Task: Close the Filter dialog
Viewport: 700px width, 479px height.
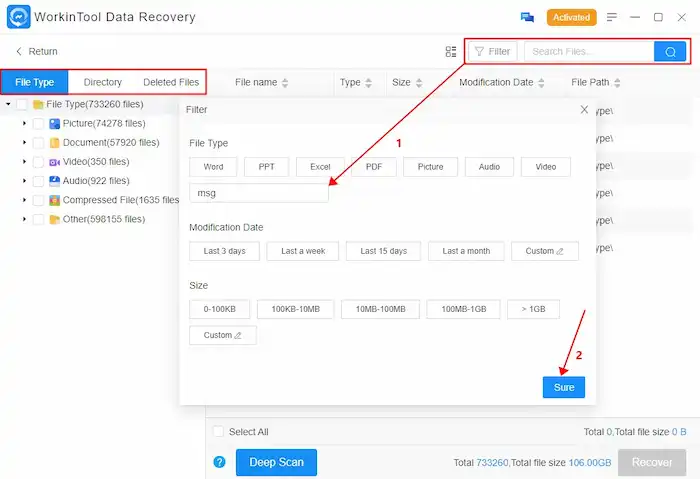Action: tap(584, 109)
